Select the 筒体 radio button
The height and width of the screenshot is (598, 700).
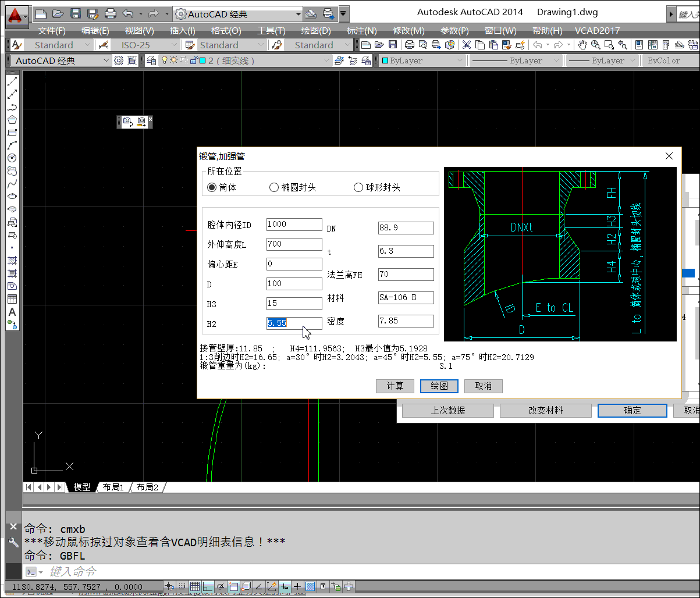212,188
